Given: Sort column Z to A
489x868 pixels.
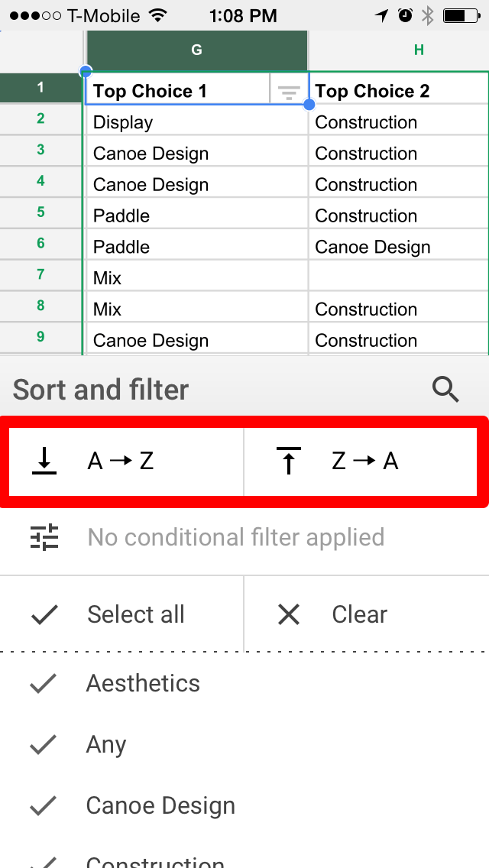Looking at the screenshot, I should click(364, 461).
